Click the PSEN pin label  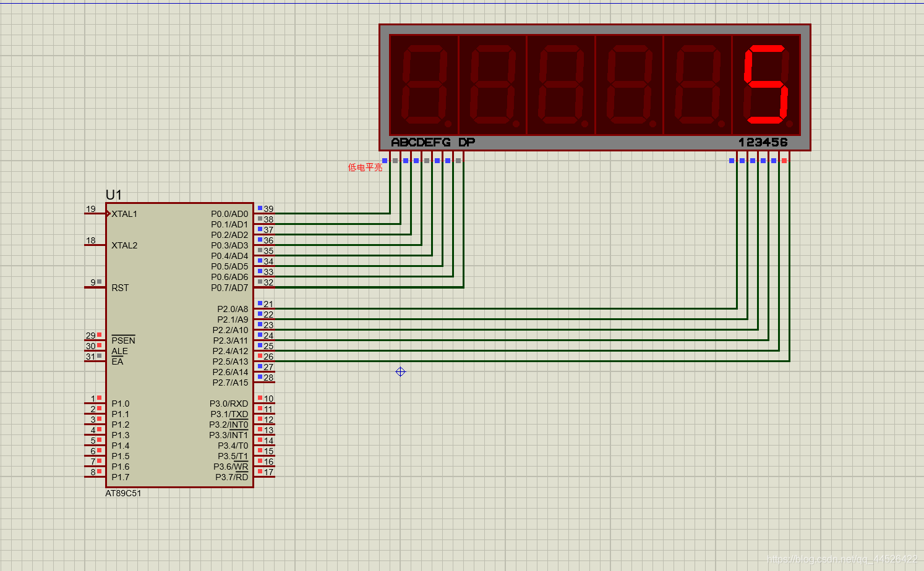[123, 340]
